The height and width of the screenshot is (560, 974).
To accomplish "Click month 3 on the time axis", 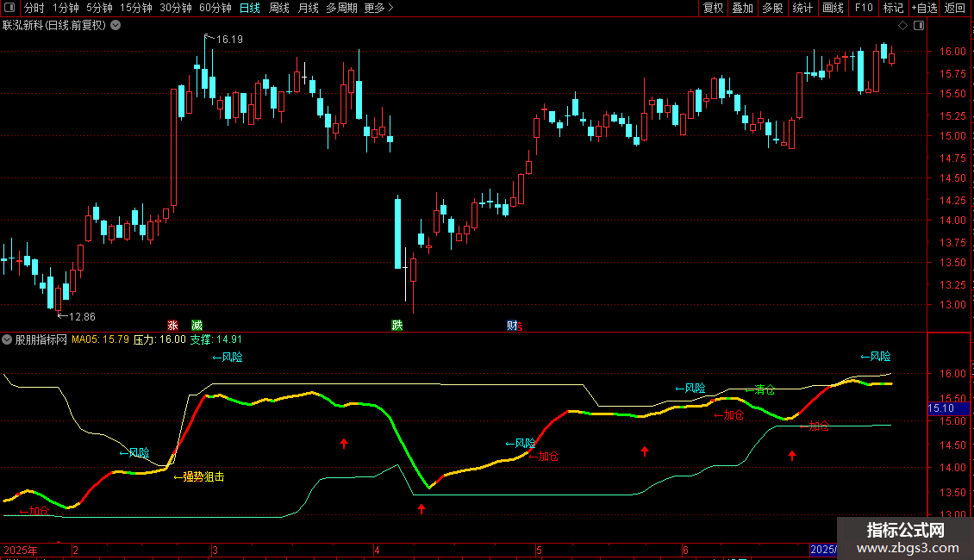I will 215,550.
